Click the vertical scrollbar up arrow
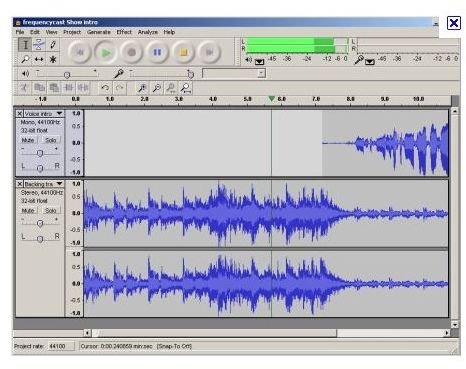Image resolution: width=466 pixels, height=369 pixels. (455, 111)
